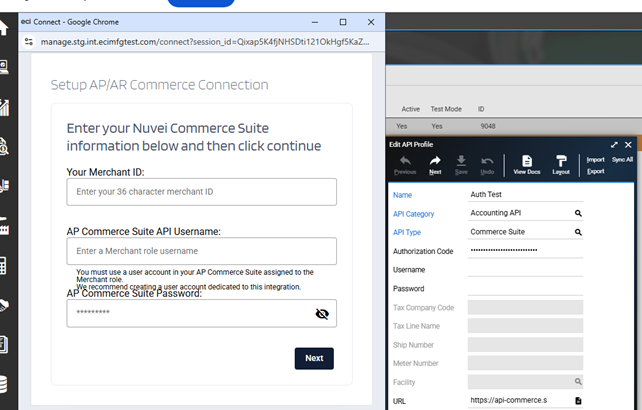Save the API profile from the toolbar
Image resolution: width=642 pixels, height=410 pixels.
pyautogui.click(x=461, y=165)
